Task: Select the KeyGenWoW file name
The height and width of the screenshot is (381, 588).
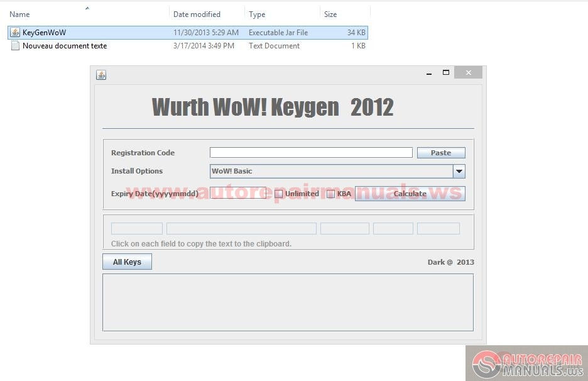Action: pyautogui.click(x=44, y=33)
